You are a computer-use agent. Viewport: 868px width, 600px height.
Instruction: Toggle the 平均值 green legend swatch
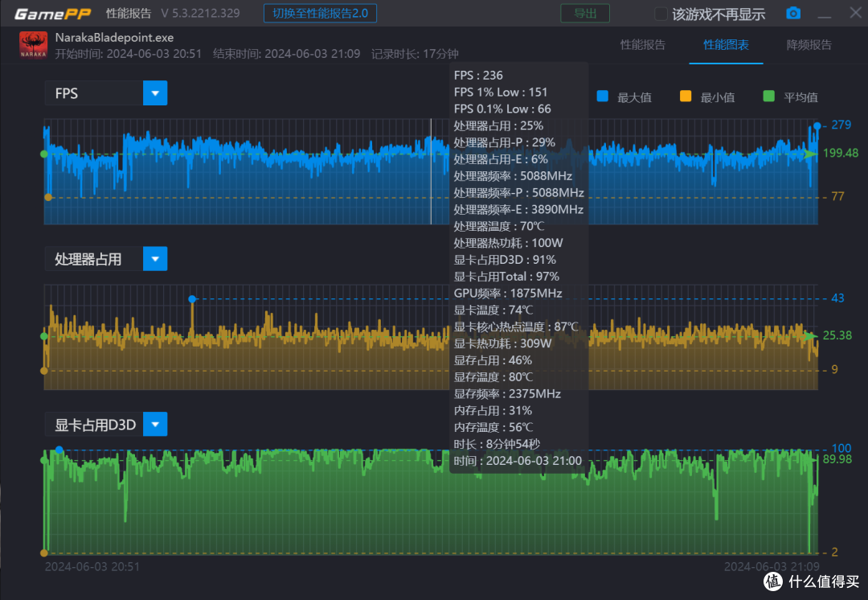click(x=768, y=97)
